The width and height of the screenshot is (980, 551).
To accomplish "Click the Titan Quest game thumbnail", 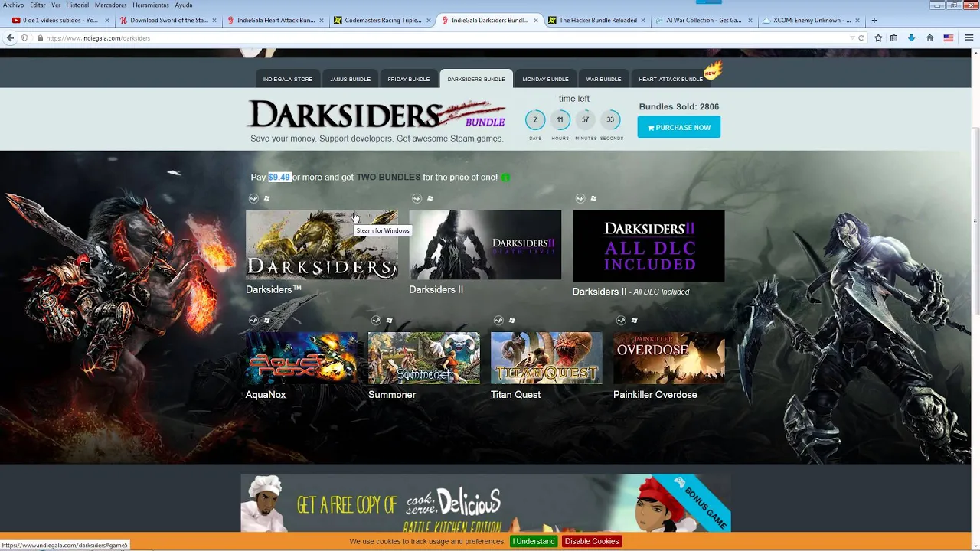I will [547, 357].
